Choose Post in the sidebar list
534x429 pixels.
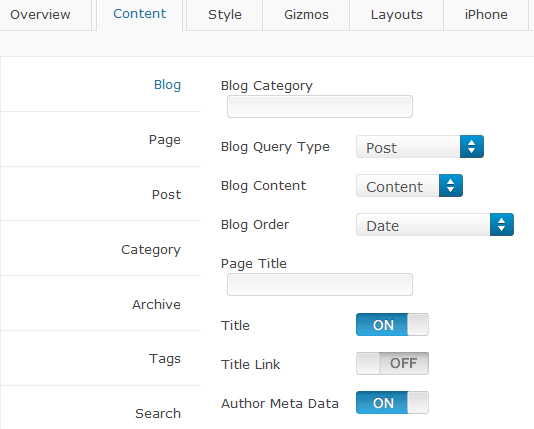166,194
